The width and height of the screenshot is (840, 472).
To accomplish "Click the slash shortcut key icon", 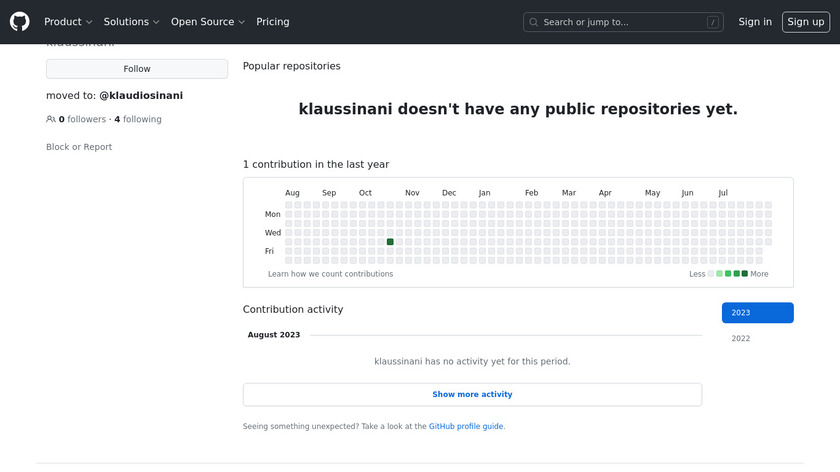I will [712, 22].
